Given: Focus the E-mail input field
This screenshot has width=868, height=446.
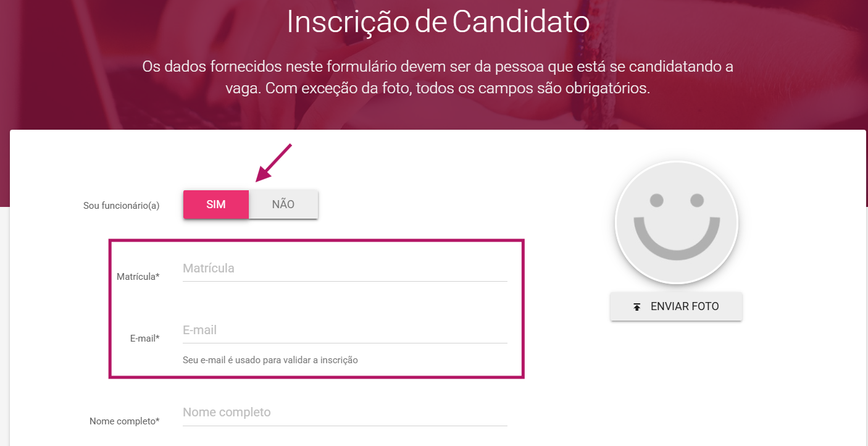Looking at the screenshot, I should (x=344, y=330).
